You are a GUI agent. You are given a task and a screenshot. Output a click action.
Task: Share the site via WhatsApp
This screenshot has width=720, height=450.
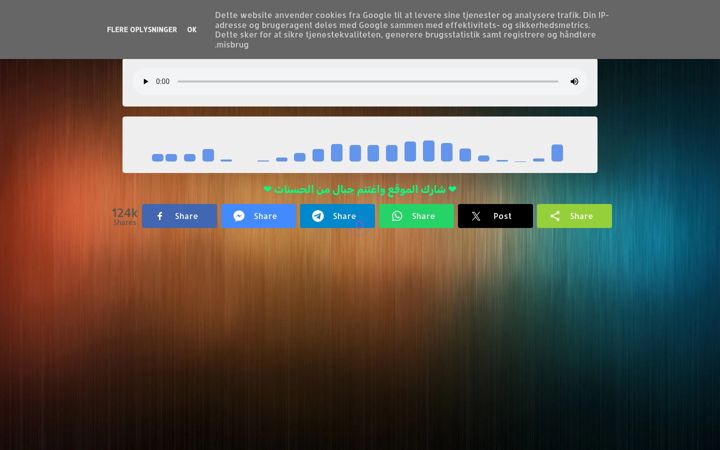(x=416, y=216)
